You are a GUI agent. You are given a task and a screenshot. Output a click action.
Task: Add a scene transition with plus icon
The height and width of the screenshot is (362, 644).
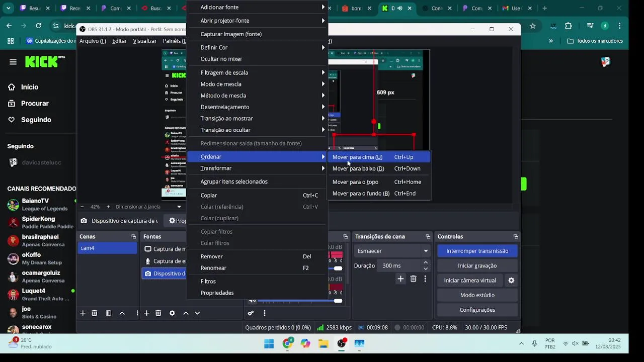[400, 279]
